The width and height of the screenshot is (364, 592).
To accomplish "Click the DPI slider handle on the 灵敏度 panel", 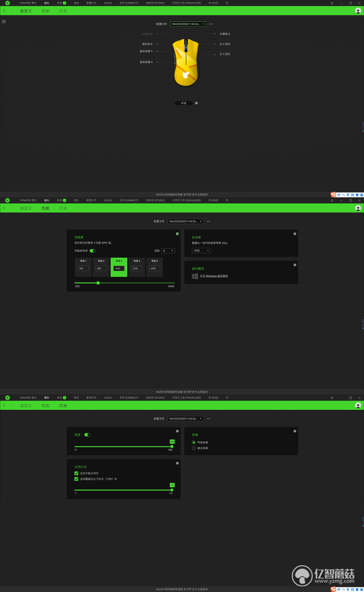I will [x=98, y=283].
